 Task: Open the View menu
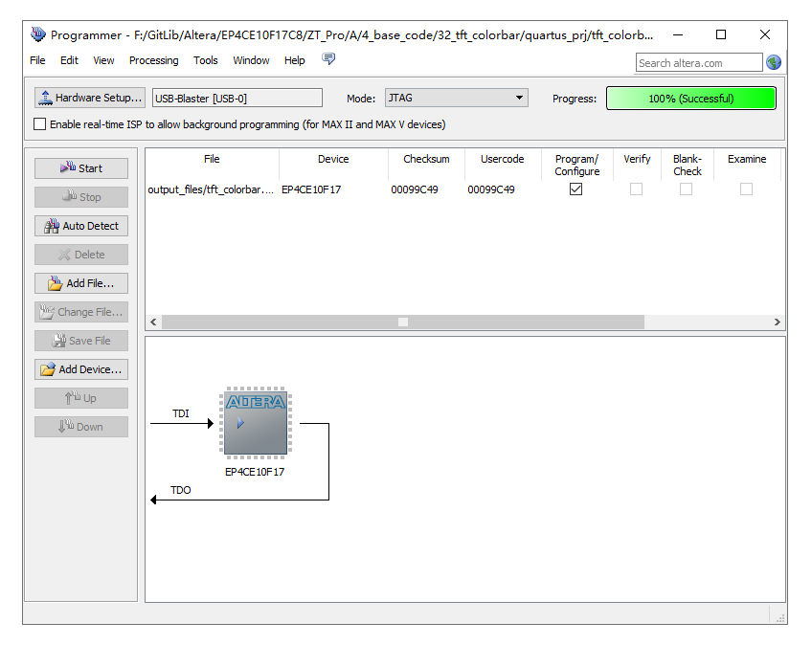tap(103, 60)
